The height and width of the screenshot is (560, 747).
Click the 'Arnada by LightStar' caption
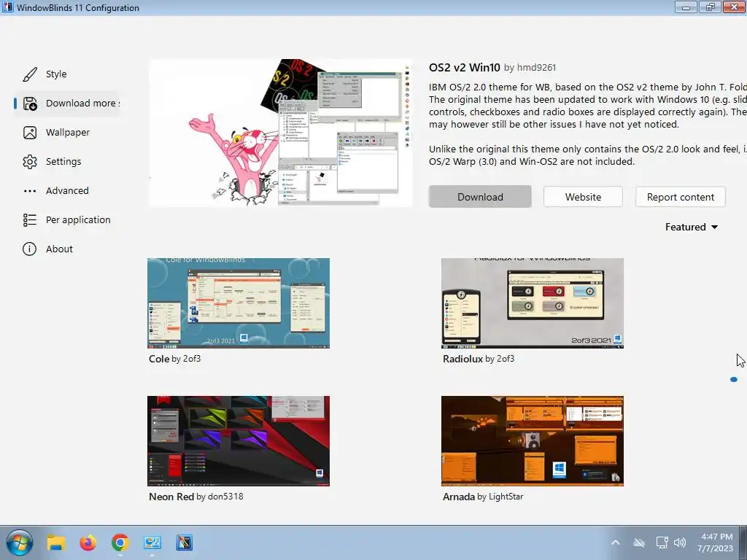click(x=483, y=497)
